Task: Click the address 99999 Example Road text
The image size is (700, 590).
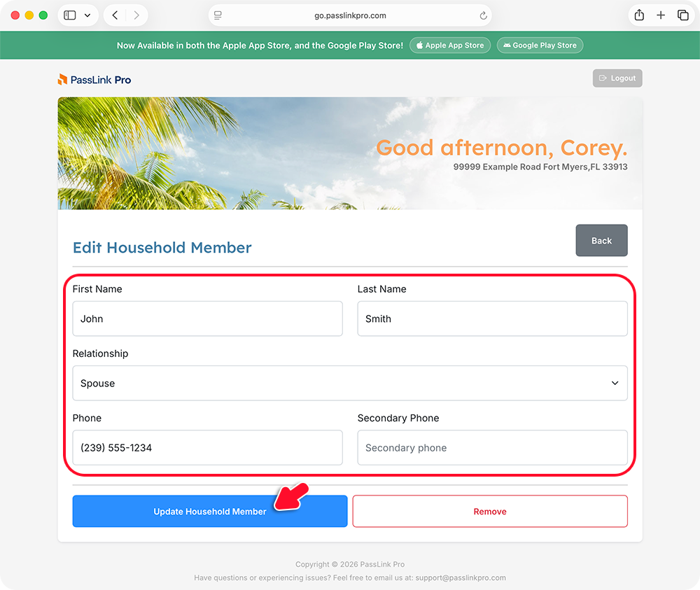Action: click(540, 167)
